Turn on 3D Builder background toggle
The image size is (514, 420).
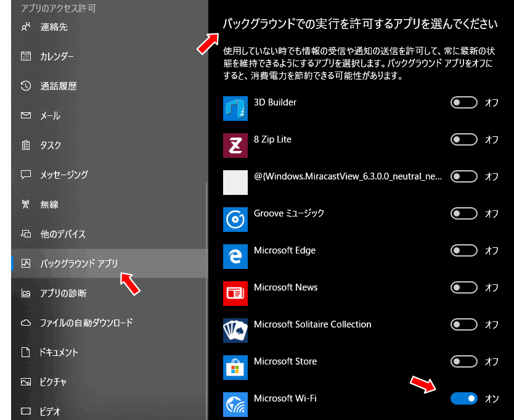[x=463, y=102]
